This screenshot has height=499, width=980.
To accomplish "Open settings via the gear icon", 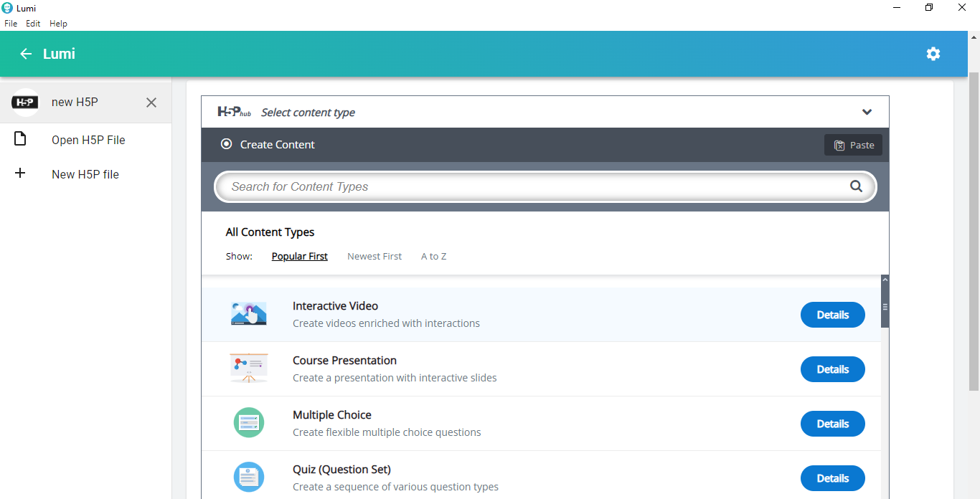I will coord(933,54).
